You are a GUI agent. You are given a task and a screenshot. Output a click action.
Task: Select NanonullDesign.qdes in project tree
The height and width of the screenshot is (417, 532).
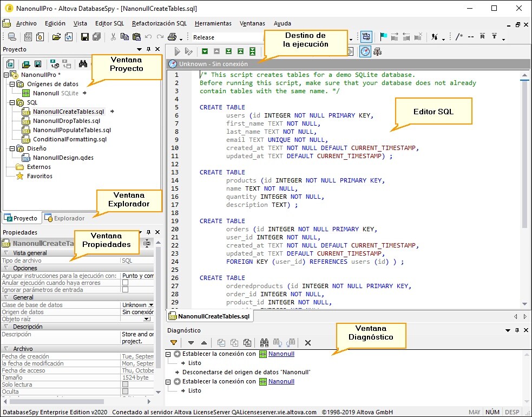pos(63,158)
